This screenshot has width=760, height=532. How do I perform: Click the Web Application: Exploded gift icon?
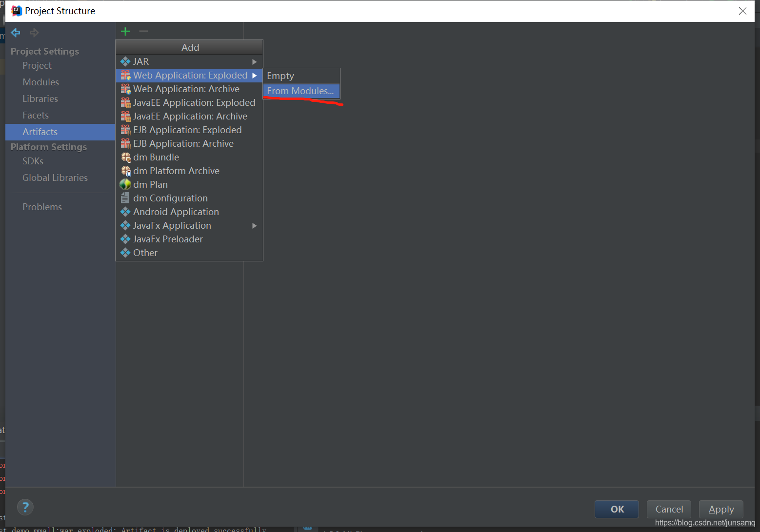125,75
